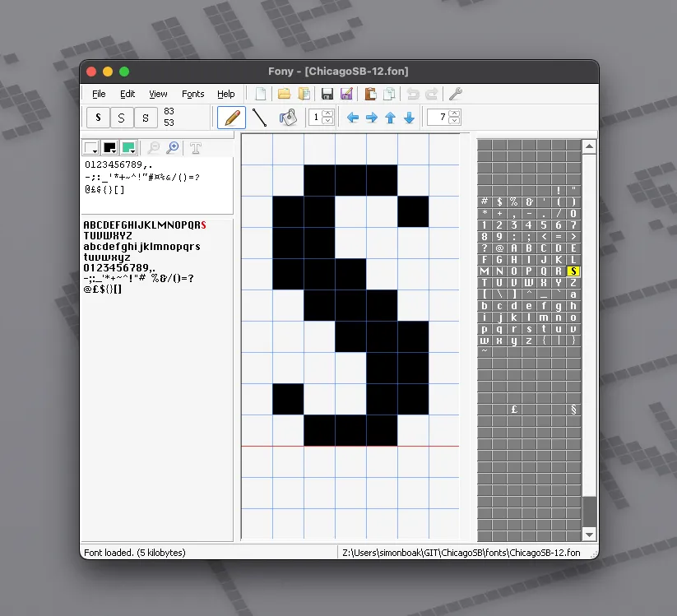Shift the glyph down with blue arrow
677x616 pixels.
tap(409, 118)
